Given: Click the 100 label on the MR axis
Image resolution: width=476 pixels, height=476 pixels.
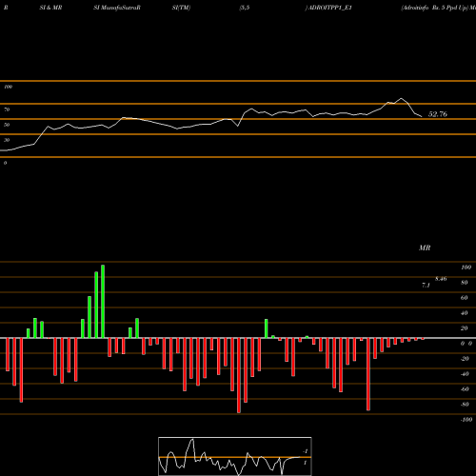Looking at the screenshot, I should point(466,268).
